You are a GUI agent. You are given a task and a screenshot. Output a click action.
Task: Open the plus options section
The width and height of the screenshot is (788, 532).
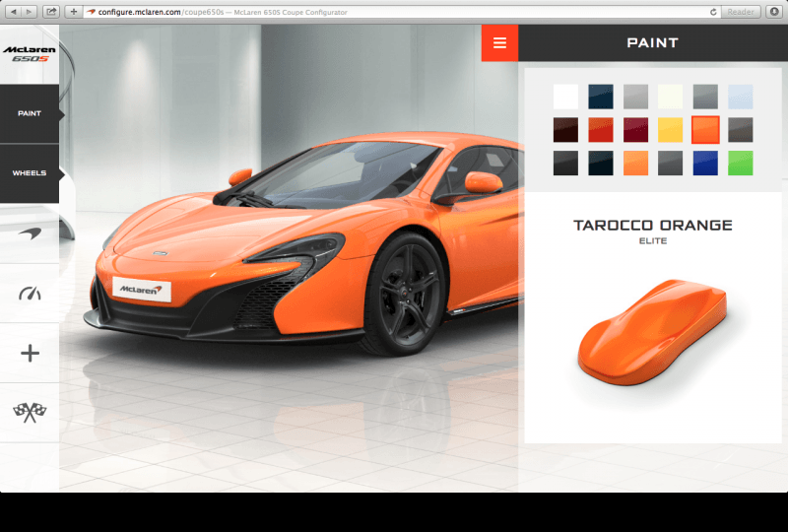tap(30, 353)
